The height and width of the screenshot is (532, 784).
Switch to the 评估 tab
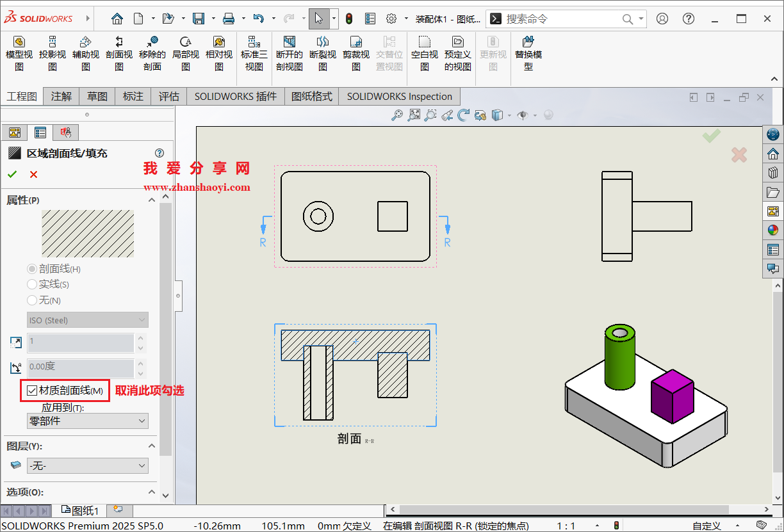(x=169, y=97)
